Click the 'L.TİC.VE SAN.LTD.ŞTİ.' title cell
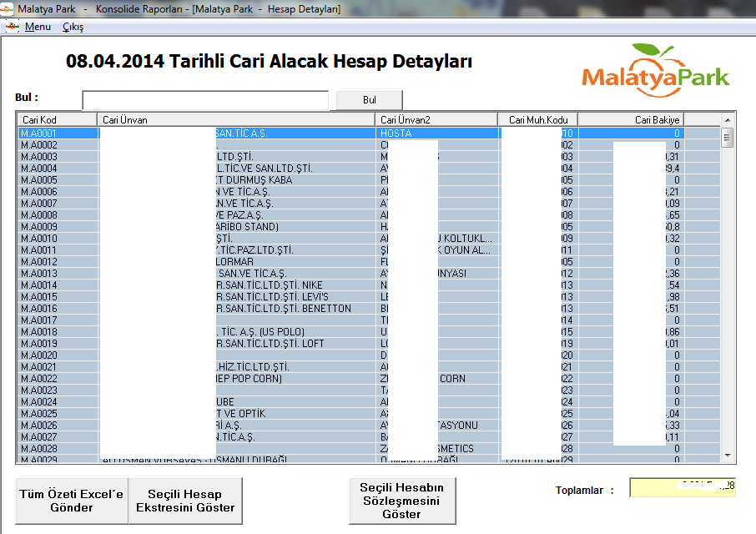The height and width of the screenshot is (534, 756). point(265,169)
